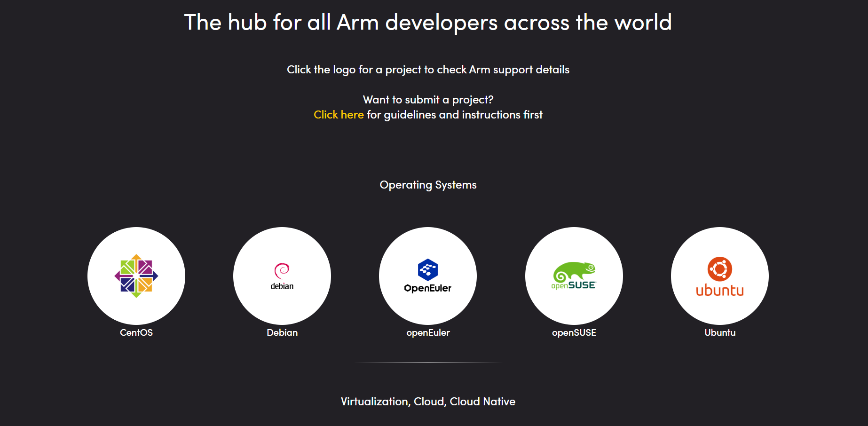Click the openEuler caption text

click(x=428, y=333)
